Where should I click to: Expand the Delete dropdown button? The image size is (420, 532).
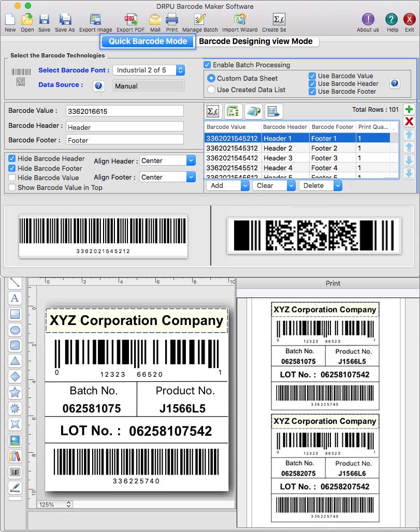[338, 186]
